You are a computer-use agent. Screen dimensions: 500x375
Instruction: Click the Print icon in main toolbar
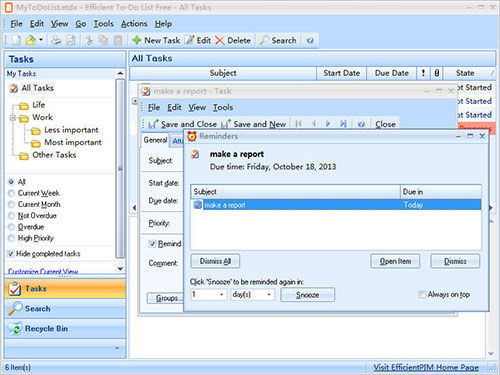point(56,40)
